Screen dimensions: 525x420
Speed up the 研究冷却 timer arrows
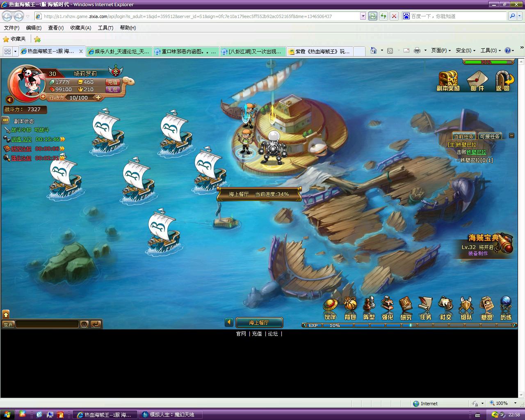click(x=63, y=149)
